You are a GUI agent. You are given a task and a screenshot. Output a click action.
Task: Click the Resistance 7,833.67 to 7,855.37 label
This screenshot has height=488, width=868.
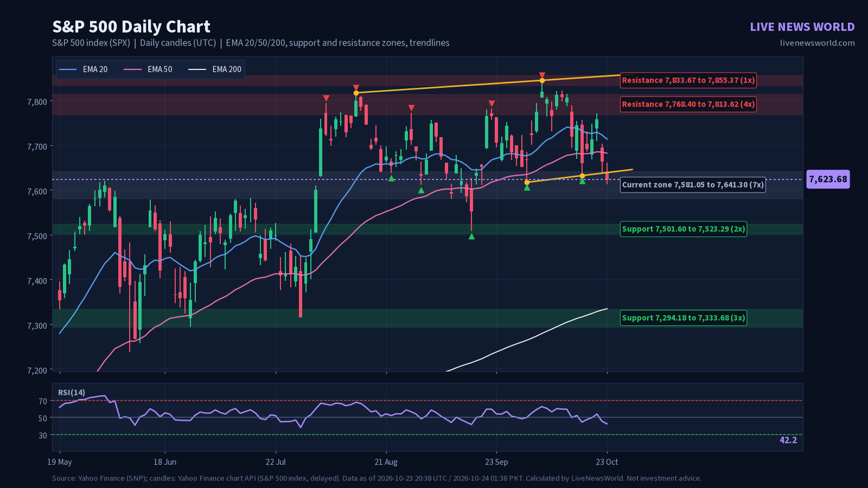(x=688, y=80)
